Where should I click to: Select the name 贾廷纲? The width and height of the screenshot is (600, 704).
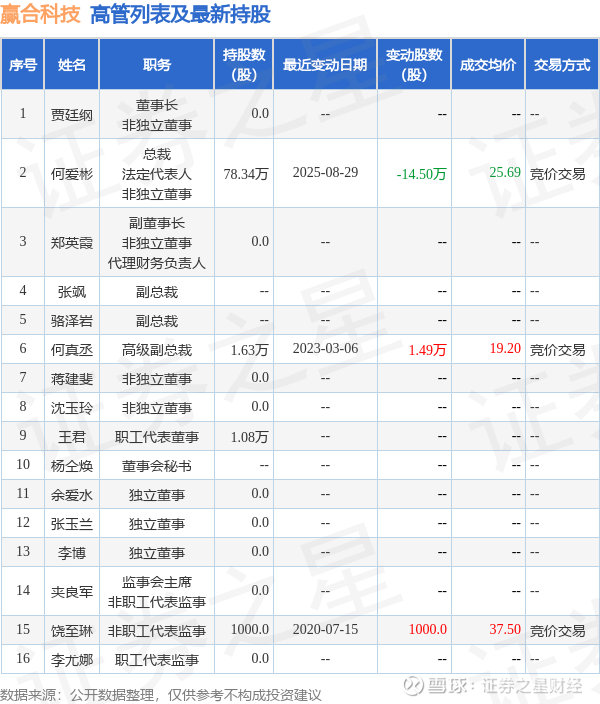(71, 115)
